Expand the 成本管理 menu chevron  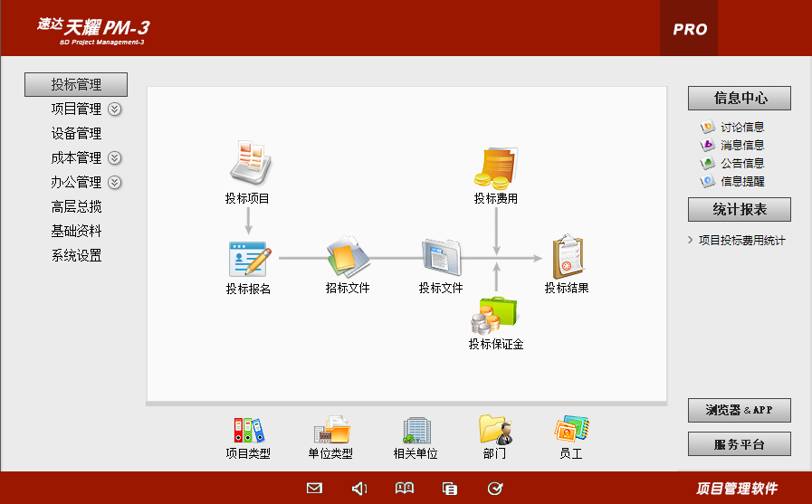[115, 158]
